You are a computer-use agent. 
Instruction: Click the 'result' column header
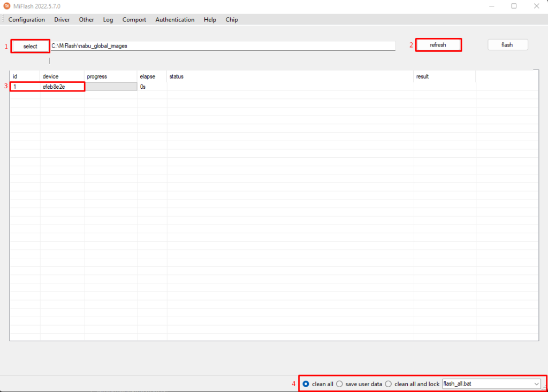pos(445,76)
